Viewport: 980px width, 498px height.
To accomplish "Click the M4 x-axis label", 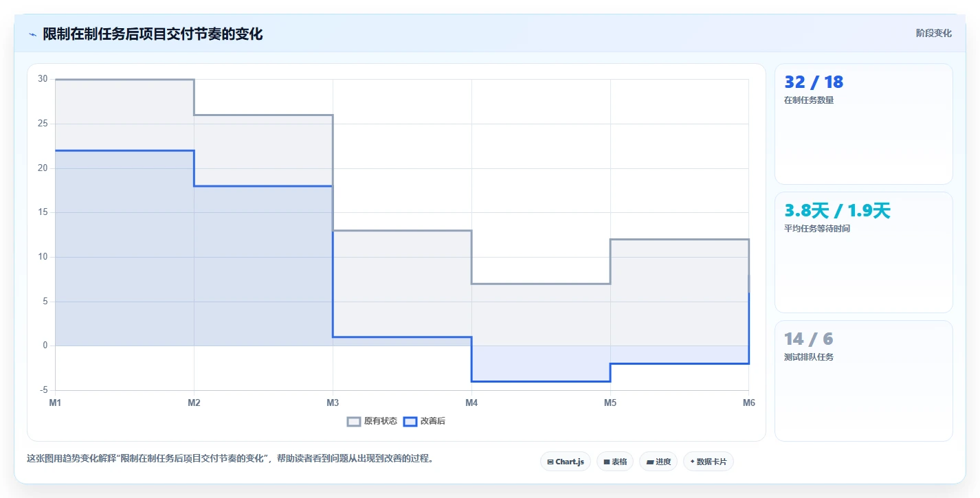I will 471,403.
